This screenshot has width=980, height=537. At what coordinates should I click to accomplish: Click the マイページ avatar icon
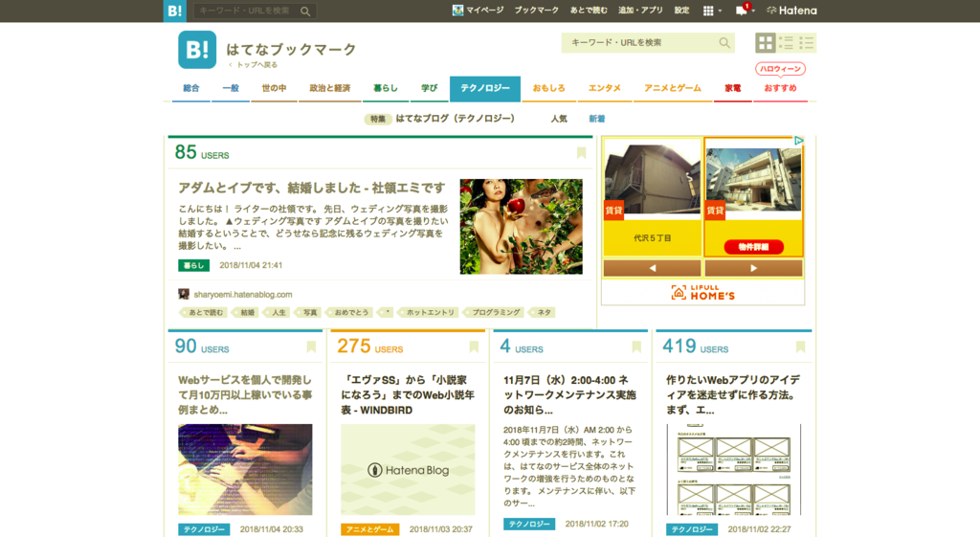tap(457, 10)
